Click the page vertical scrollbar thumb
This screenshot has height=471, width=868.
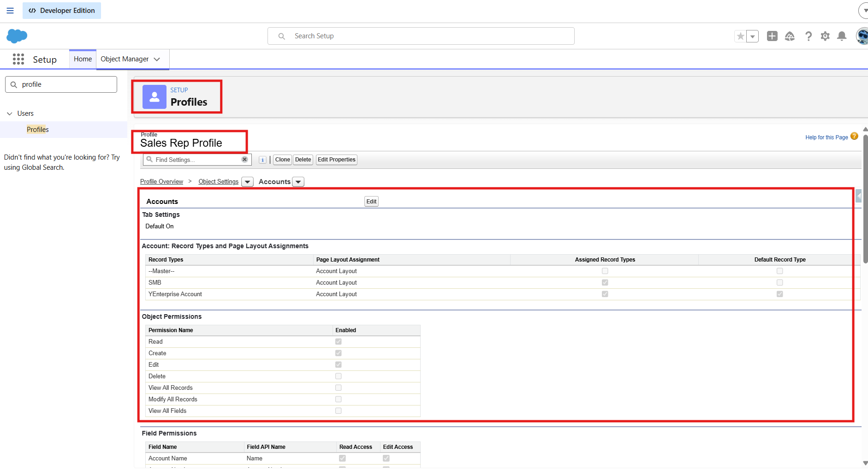coord(865,198)
